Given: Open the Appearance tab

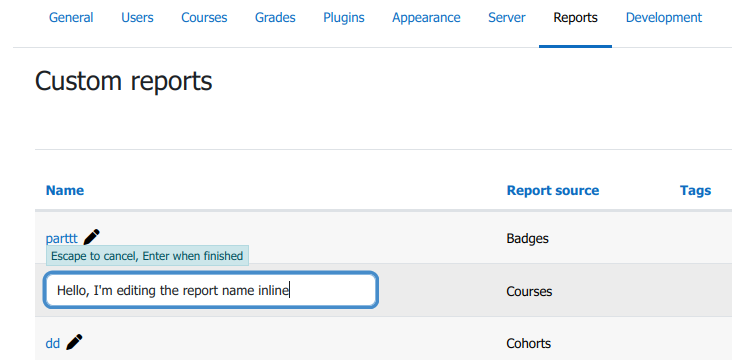Looking at the screenshot, I should click(426, 18).
